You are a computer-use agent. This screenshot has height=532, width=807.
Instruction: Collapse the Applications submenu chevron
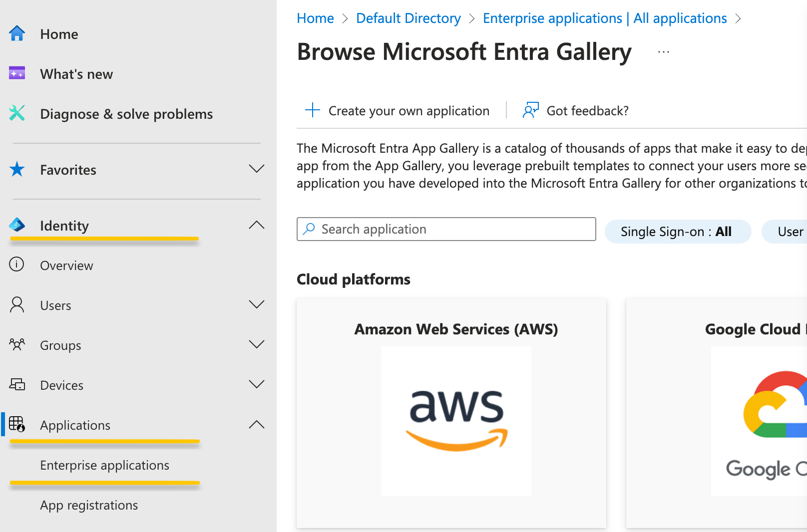(256, 425)
